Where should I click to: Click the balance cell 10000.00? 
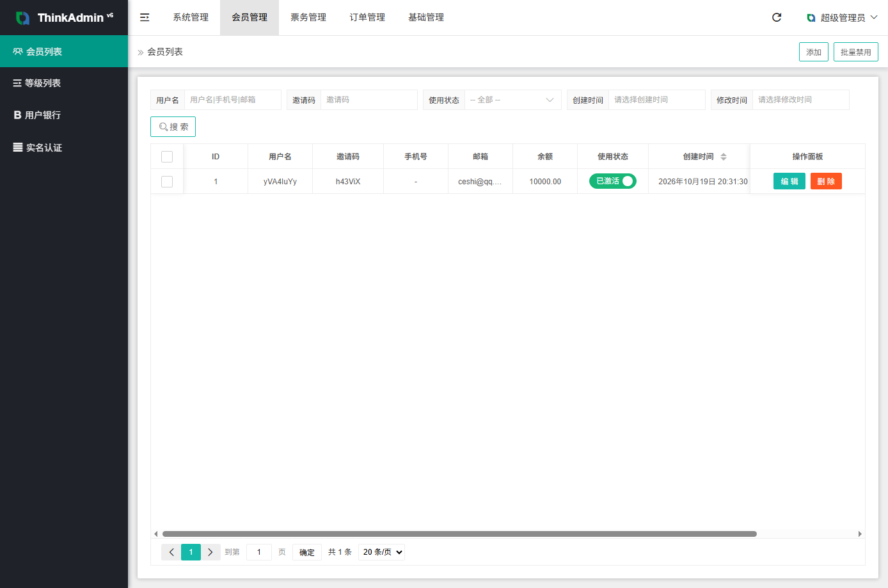click(x=545, y=182)
